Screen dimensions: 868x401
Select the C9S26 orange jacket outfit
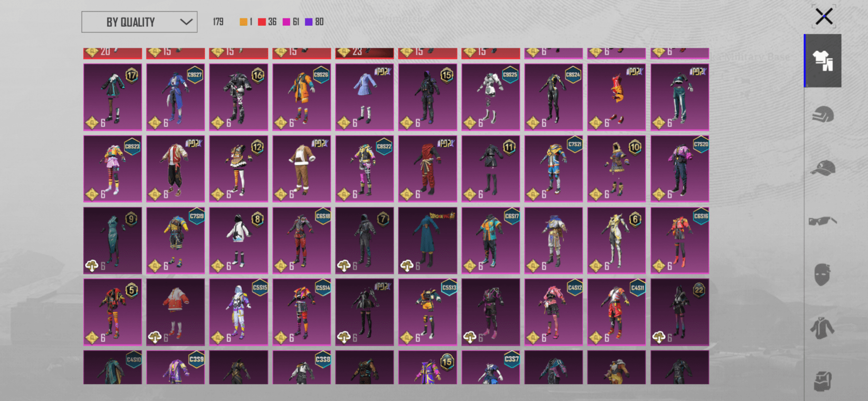(x=302, y=97)
